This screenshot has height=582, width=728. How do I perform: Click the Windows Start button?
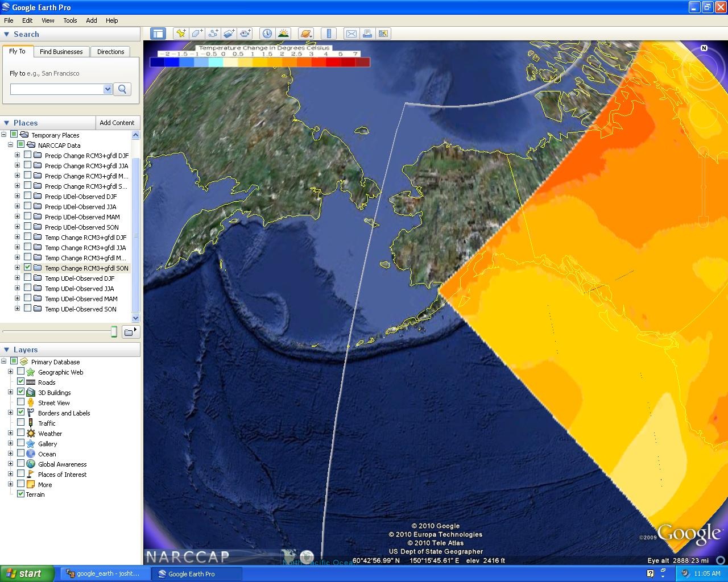click(x=27, y=573)
